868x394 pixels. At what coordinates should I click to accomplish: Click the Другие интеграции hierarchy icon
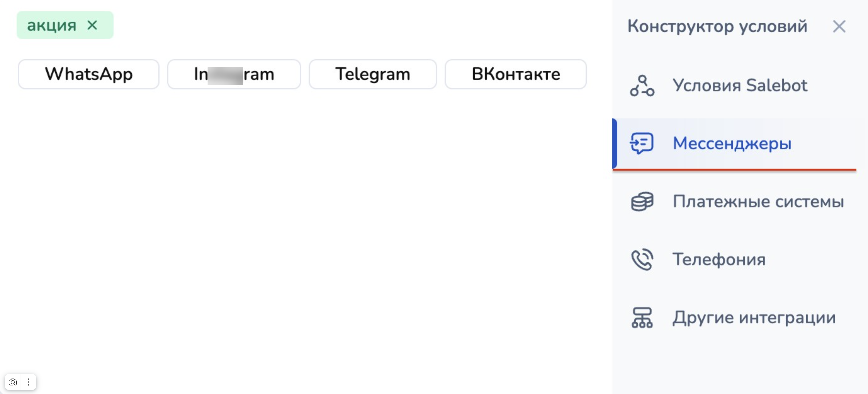[x=642, y=317]
